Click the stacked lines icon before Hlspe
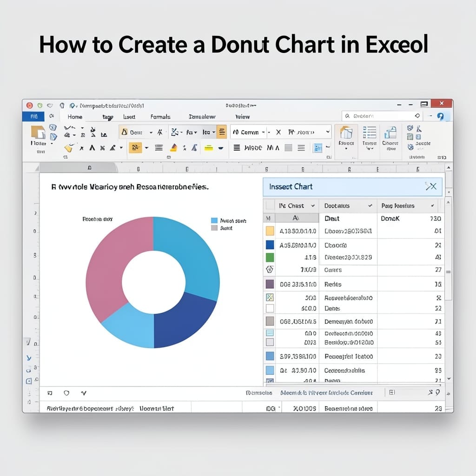 point(237,148)
